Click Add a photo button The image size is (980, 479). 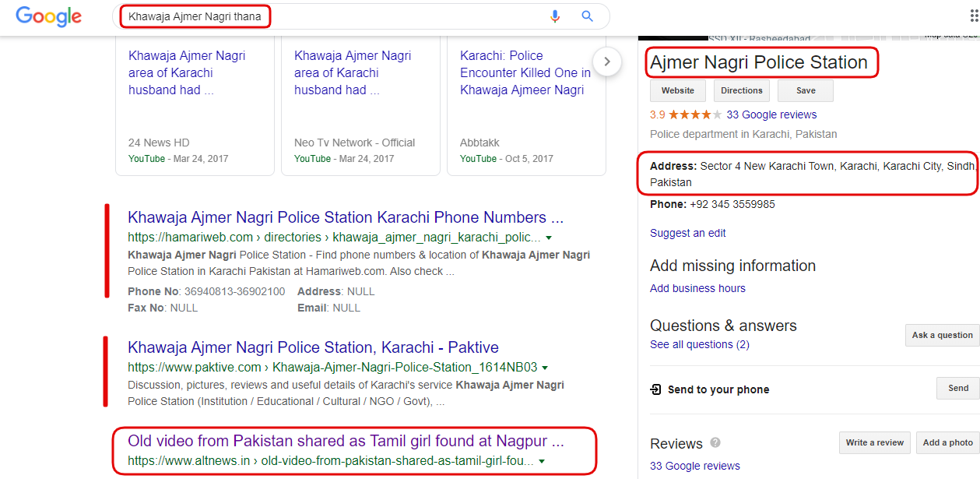click(948, 442)
